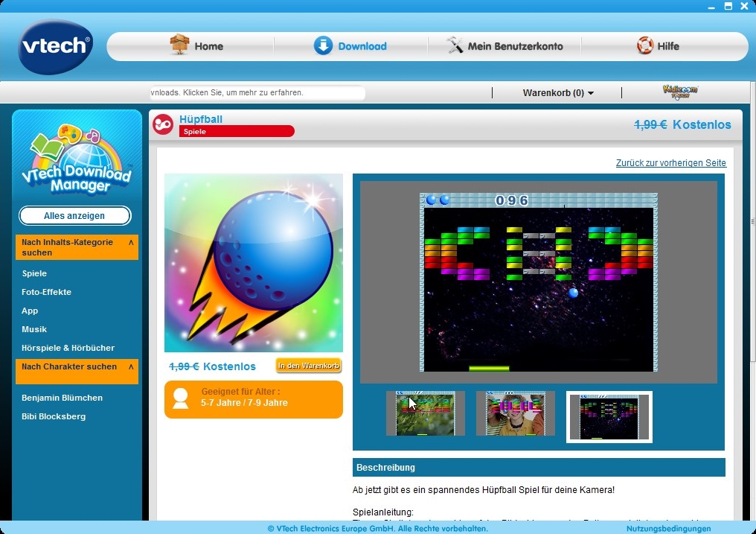The image size is (756, 534).
Task: Click the search text field above Warenkorb
Action: point(257,92)
